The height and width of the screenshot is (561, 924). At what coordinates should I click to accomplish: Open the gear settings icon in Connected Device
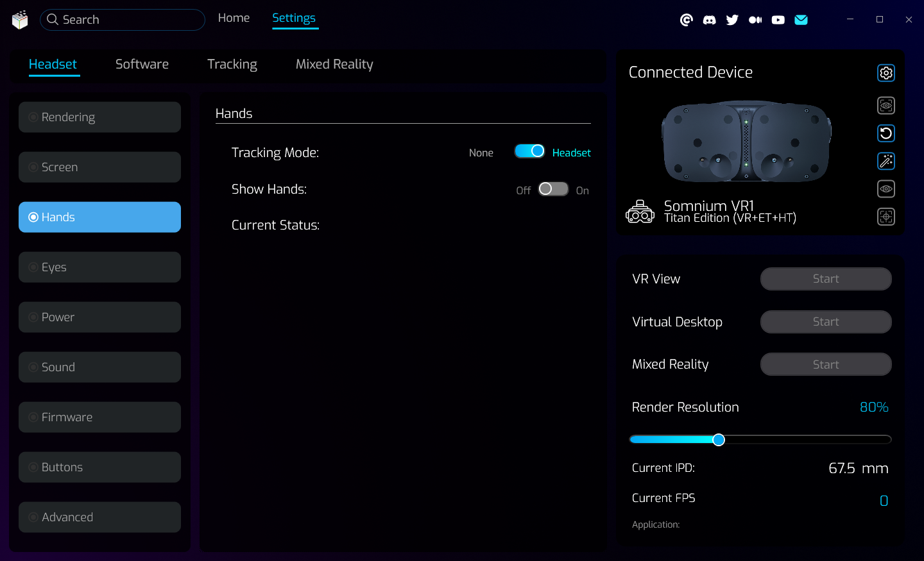click(x=886, y=73)
